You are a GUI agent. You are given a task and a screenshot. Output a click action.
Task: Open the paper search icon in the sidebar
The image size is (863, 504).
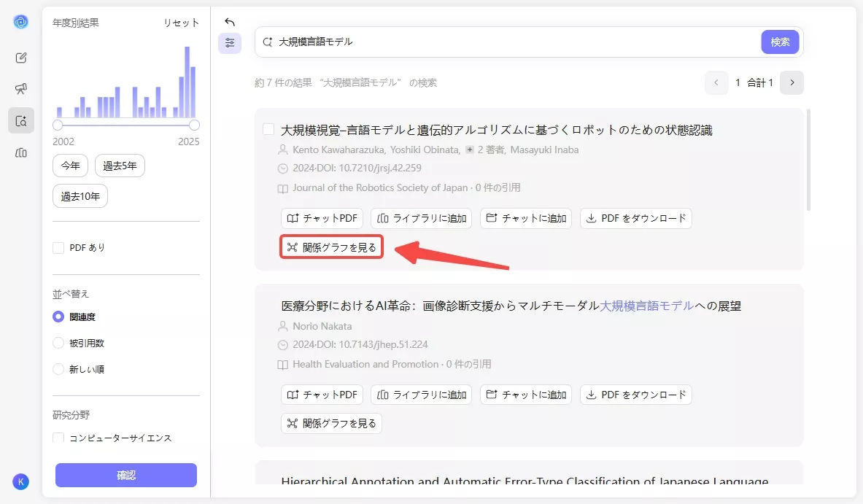coord(21,120)
